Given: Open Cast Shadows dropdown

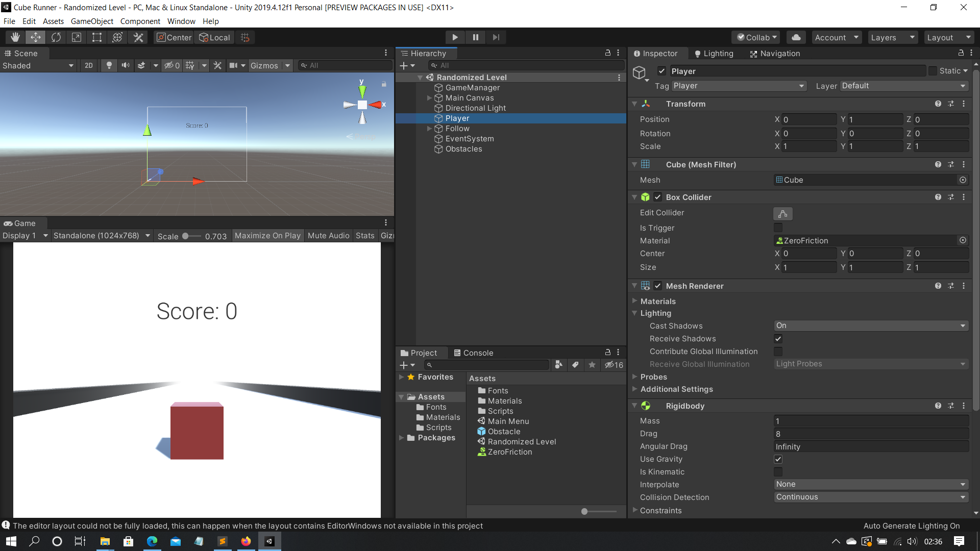Looking at the screenshot, I should [870, 325].
